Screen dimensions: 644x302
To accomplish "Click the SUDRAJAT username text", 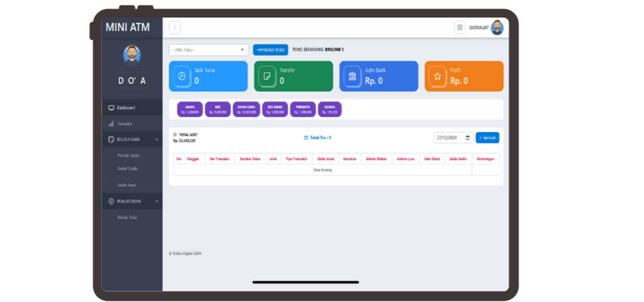I will (x=479, y=28).
